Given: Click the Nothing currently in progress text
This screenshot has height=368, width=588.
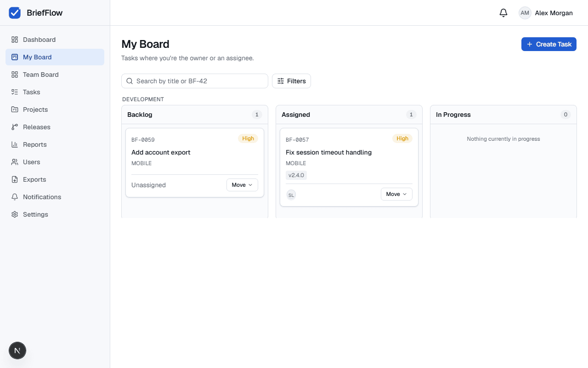Looking at the screenshot, I should tap(503, 139).
